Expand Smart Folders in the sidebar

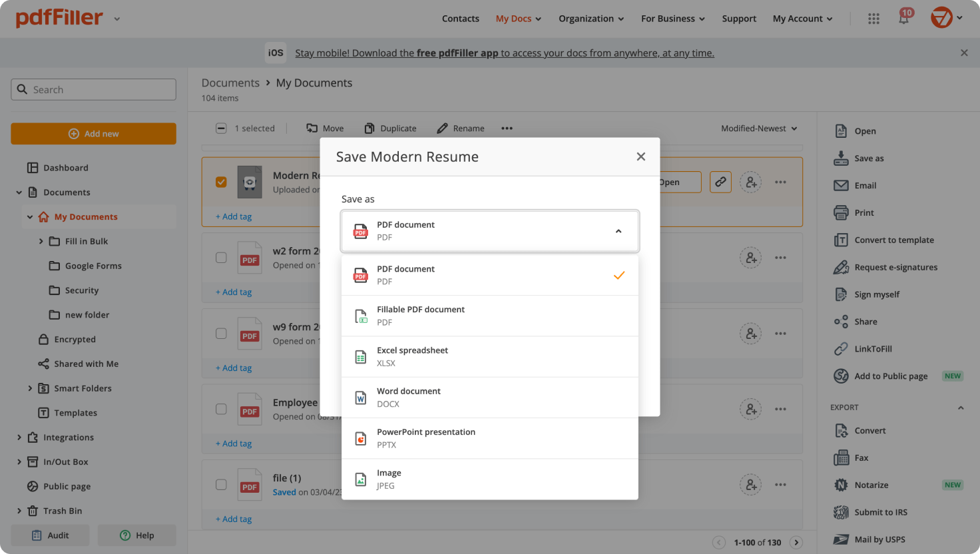click(x=30, y=388)
